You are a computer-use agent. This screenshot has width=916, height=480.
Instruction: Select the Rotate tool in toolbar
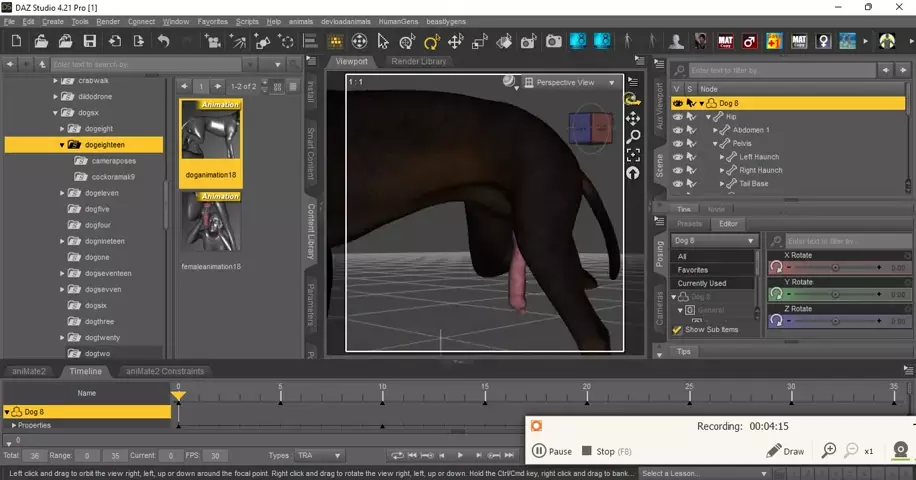(x=431, y=42)
